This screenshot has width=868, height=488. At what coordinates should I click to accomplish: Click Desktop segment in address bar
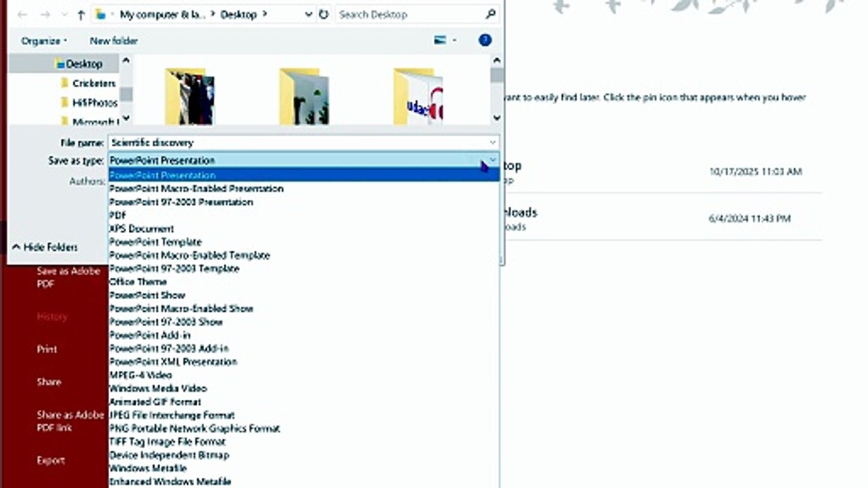click(x=239, y=14)
